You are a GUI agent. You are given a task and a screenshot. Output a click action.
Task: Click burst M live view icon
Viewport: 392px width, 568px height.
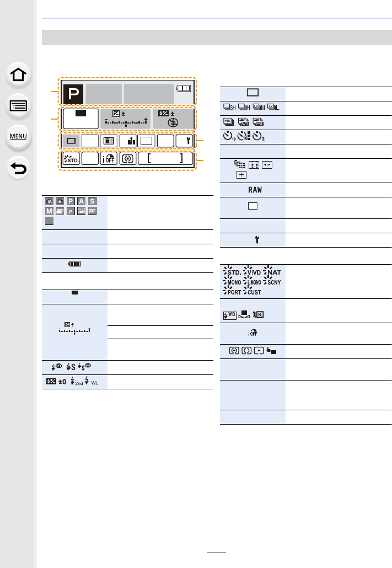click(259, 107)
